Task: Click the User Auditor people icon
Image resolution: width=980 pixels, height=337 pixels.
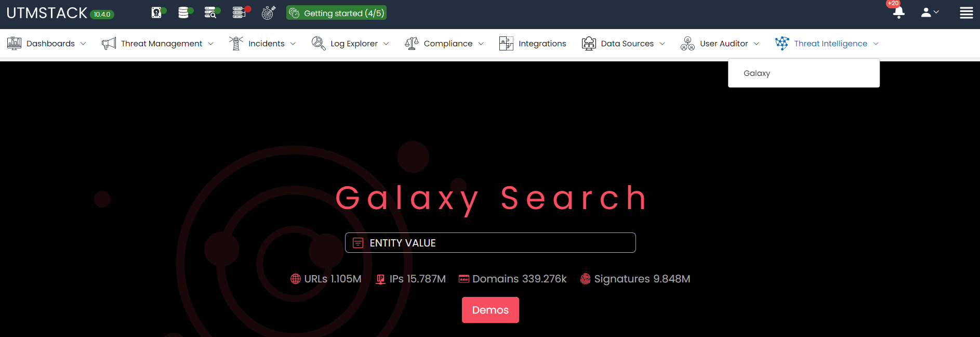Action: pos(687,43)
